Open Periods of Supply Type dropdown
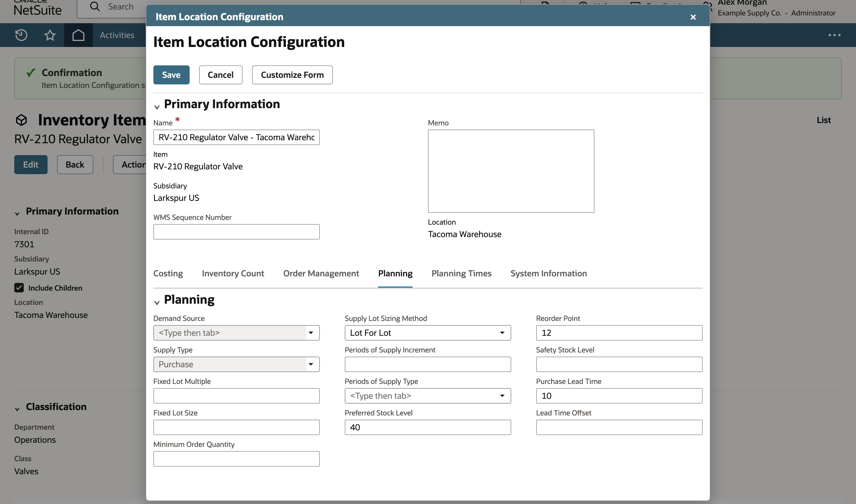Viewport: 856px width, 504px height. (502, 396)
